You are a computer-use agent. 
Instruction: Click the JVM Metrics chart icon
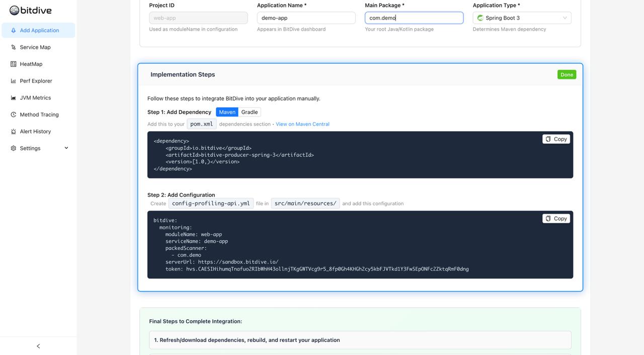(14, 98)
